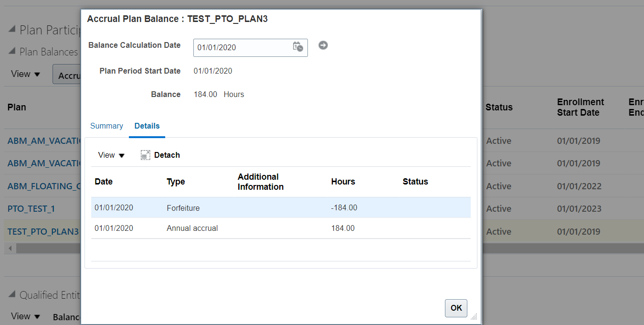The height and width of the screenshot is (325, 644).
Task: Collapse the Qualified Entitlements section
Action: click(x=12, y=295)
